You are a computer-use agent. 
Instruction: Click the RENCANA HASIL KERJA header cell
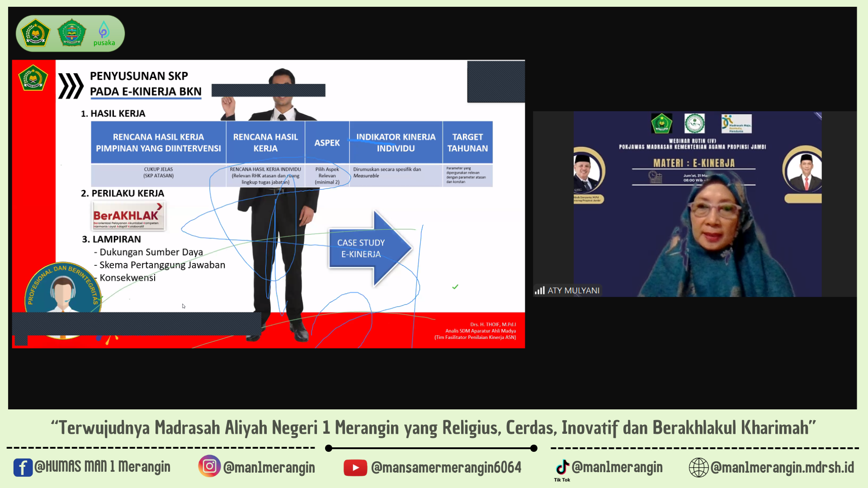coord(265,142)
